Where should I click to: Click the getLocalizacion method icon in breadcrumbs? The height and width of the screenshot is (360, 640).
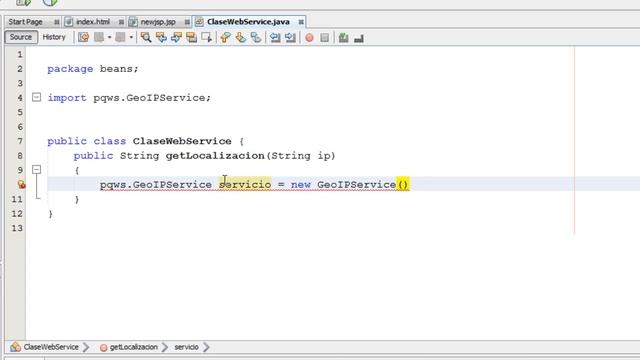click(x=103, y=347)
